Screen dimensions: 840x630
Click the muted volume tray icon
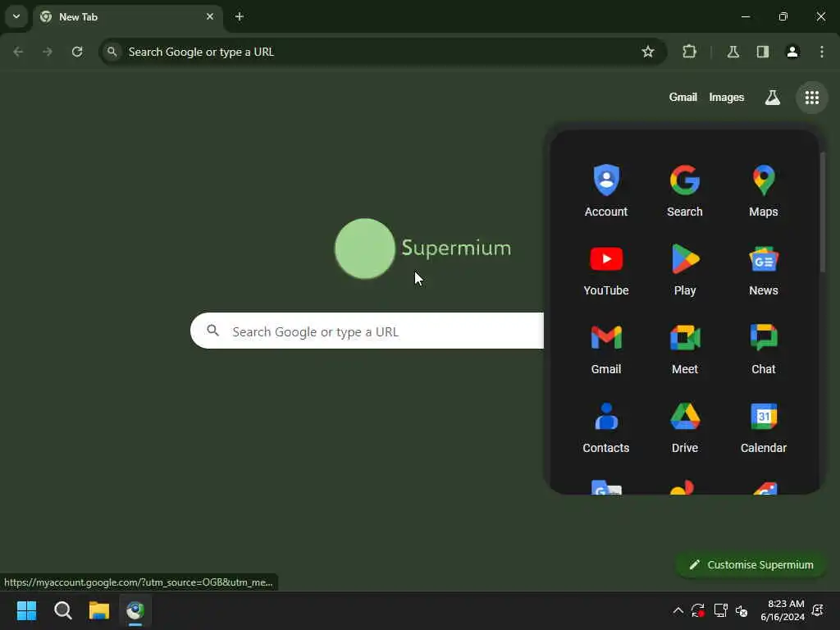742,610
